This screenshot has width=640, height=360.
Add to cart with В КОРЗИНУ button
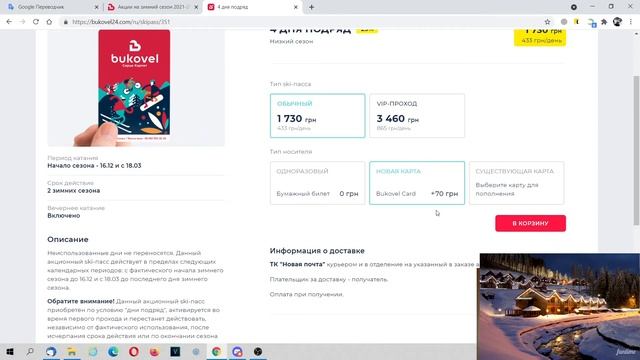[x=530, y=223]
